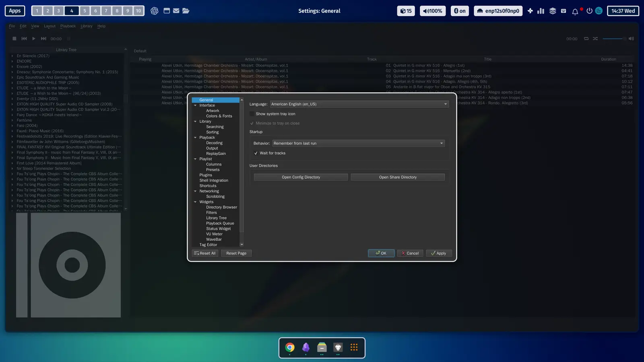Image resolution: width=644 pixels, height=362 pixels.
Task: Click the 100% volume indicator in the top bar
Action: click(x=433, y=11)
